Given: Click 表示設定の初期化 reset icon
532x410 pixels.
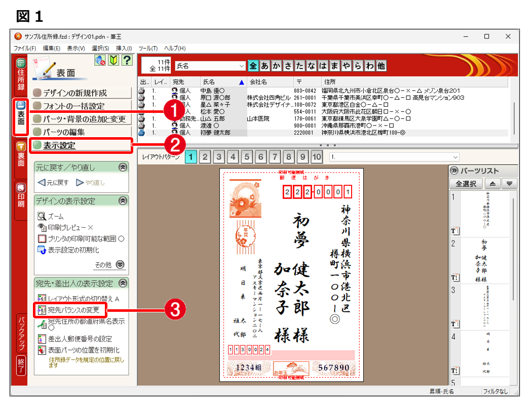Looking at the screenshot, I should (42, 250).
